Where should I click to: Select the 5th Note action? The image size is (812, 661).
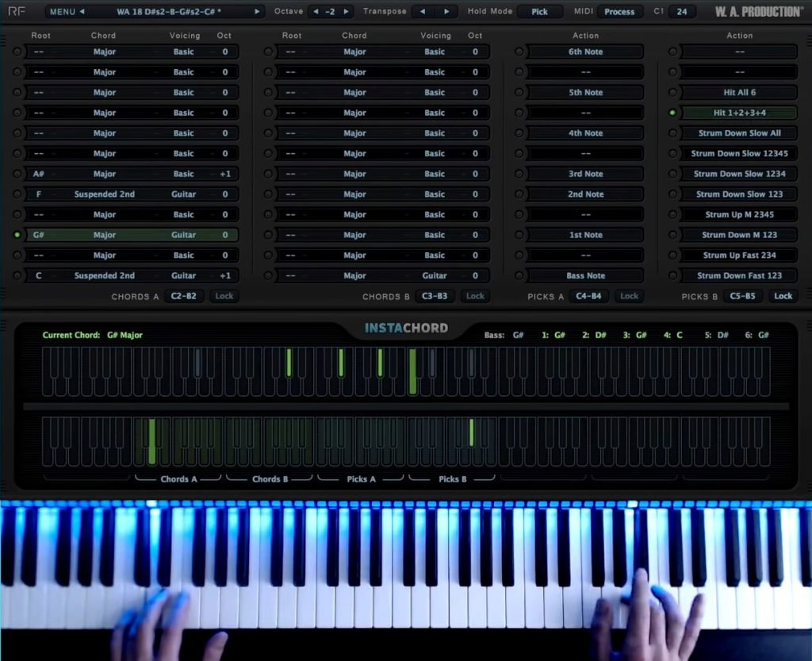tap(586, 92)
